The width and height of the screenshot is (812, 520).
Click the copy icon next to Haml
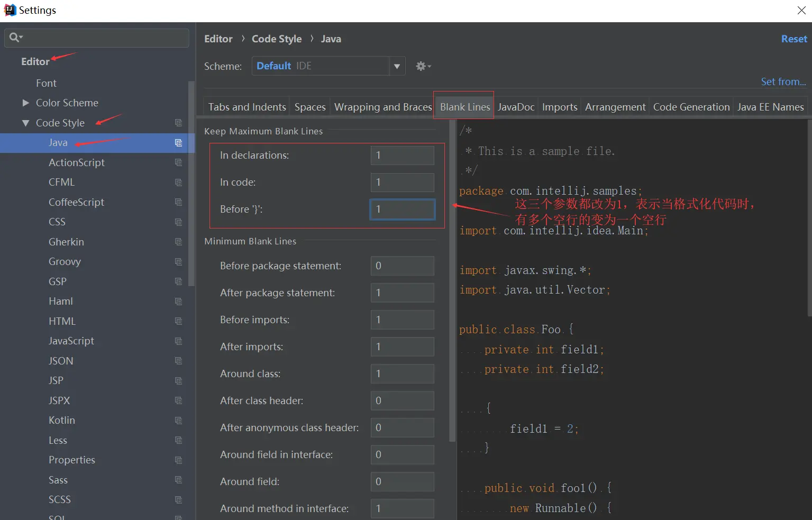pos(178,302)
